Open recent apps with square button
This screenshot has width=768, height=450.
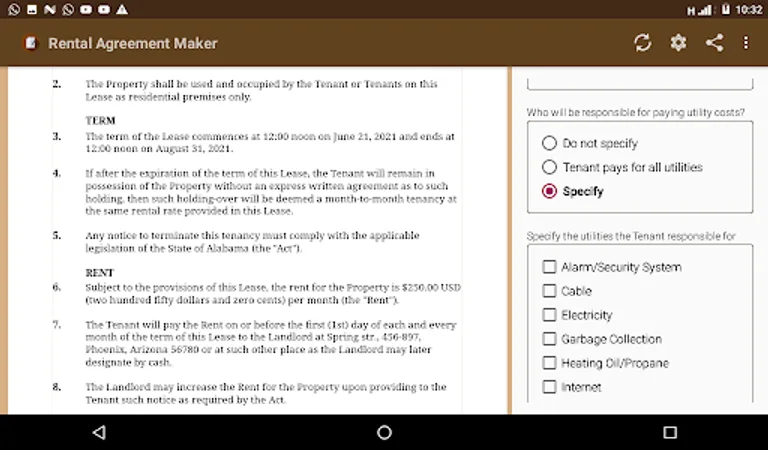670,432
